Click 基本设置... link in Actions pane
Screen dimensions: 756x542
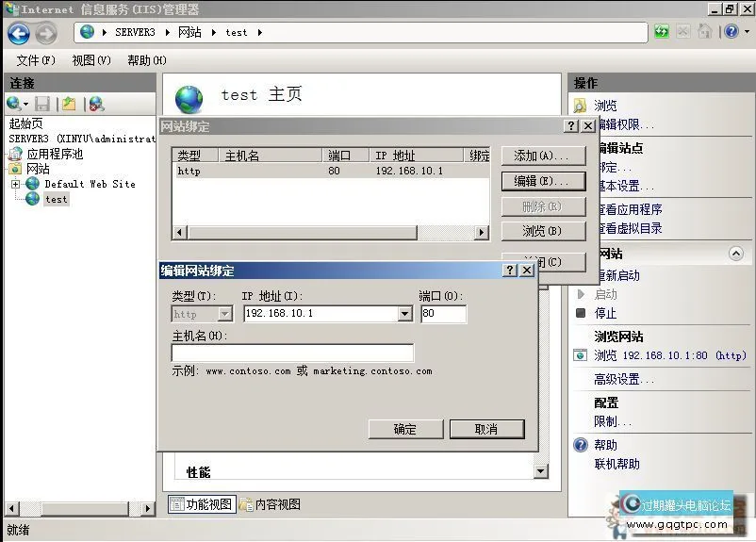click(x=627, y=186)
